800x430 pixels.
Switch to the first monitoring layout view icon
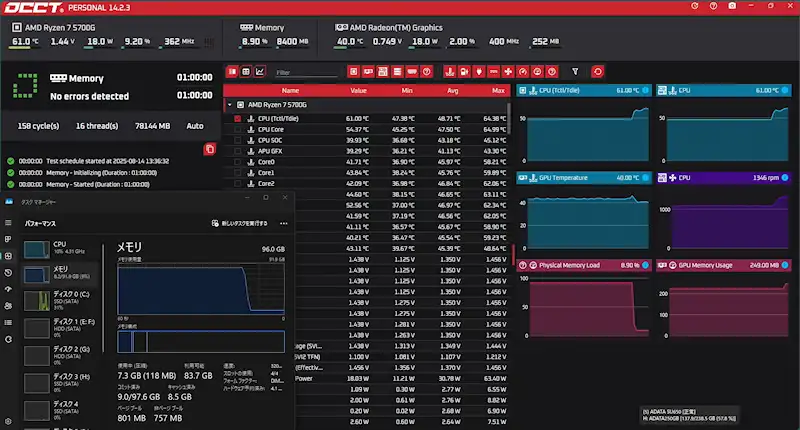232,72
